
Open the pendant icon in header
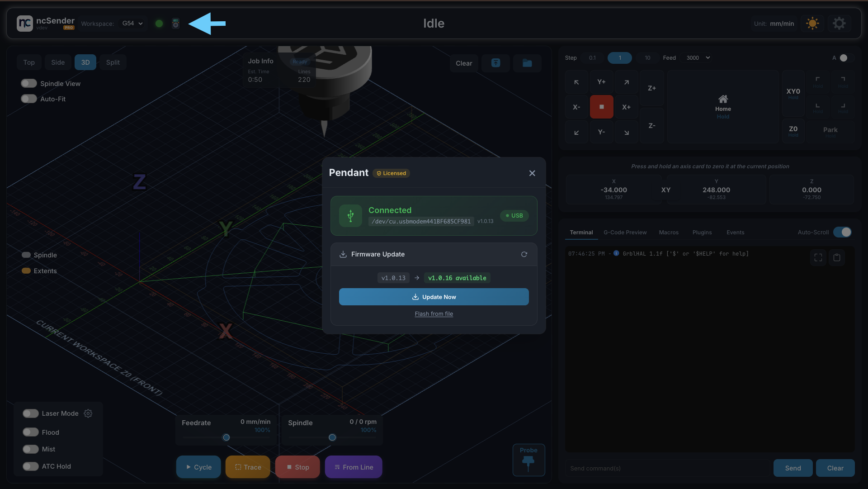(176, 24)
